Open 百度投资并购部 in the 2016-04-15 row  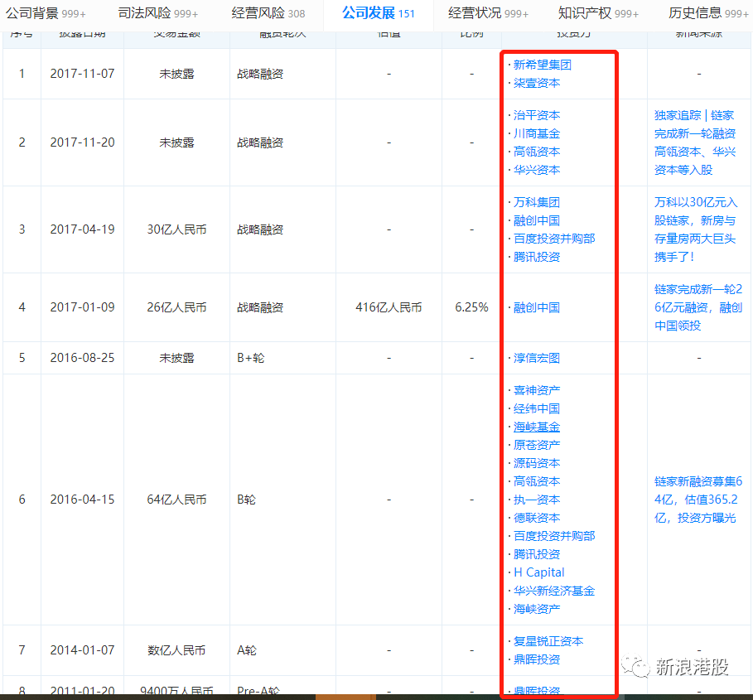point(554,536)
